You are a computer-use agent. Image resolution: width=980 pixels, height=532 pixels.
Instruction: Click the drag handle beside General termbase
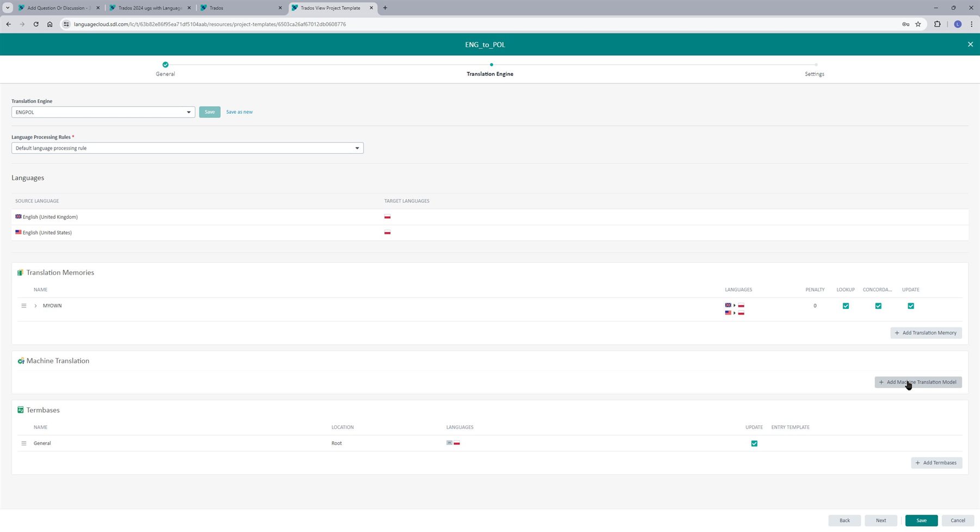[24, 443]
